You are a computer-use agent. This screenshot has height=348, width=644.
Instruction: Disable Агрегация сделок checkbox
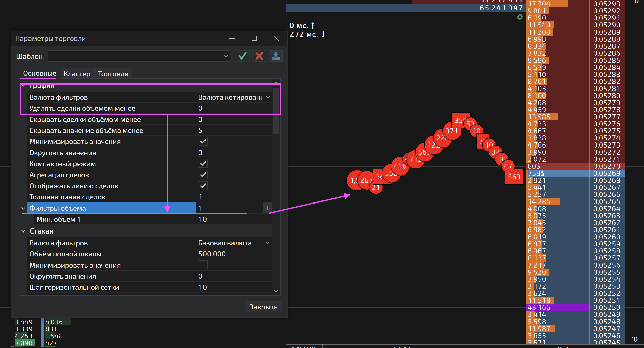203,175
